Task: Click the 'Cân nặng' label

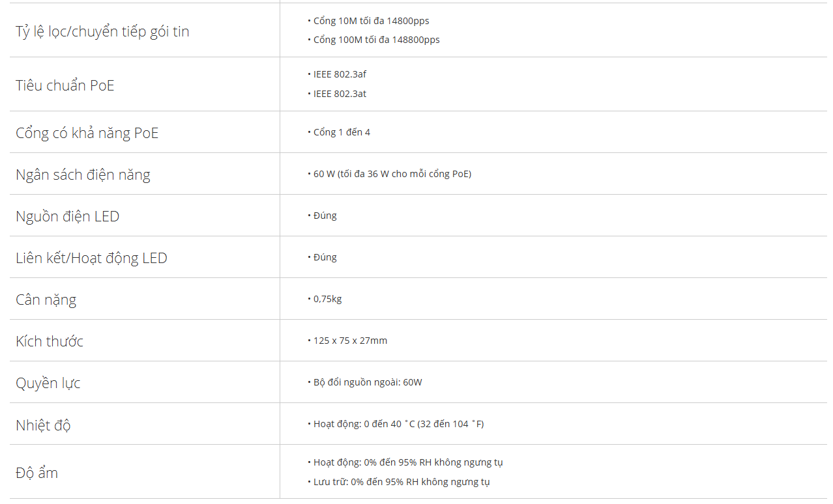Action: 46,300
